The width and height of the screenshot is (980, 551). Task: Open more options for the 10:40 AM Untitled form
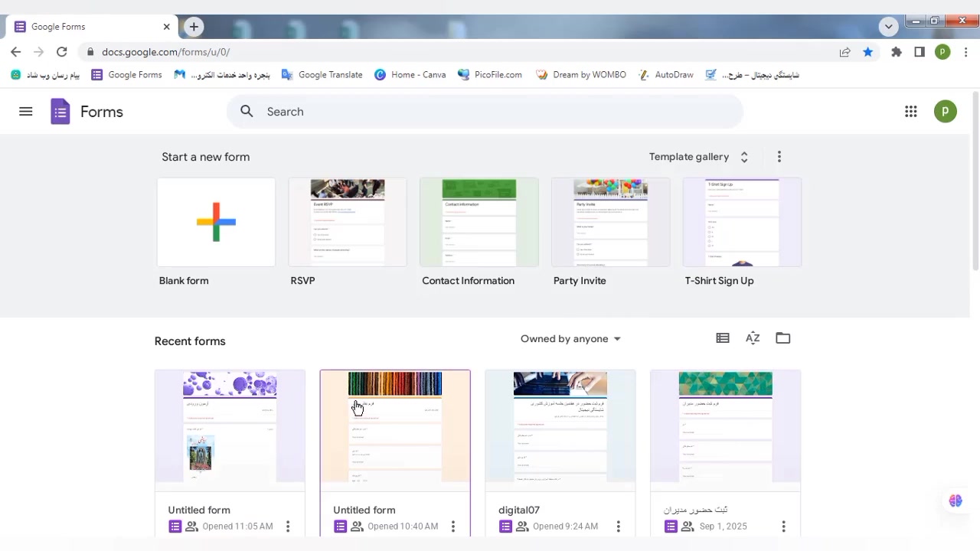(x=453, y=527)
